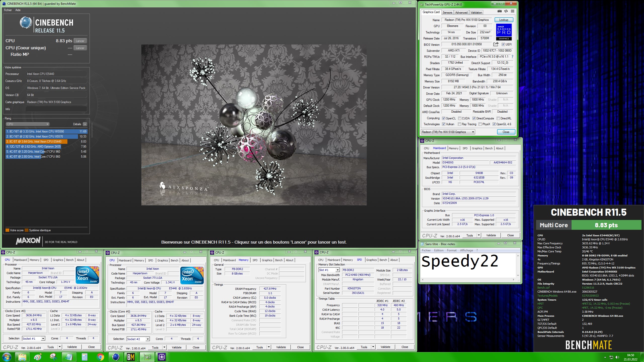
Task: Open the Socket #2 selection dropdown
Action: tap(138, 339)
